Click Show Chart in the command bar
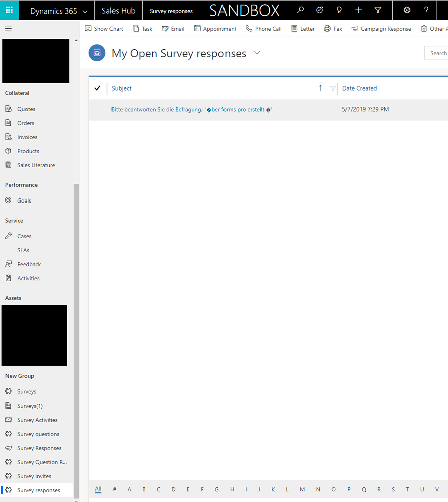Viewport: 448px width, 502px height. pyautogui.click(x=103, y=29)
